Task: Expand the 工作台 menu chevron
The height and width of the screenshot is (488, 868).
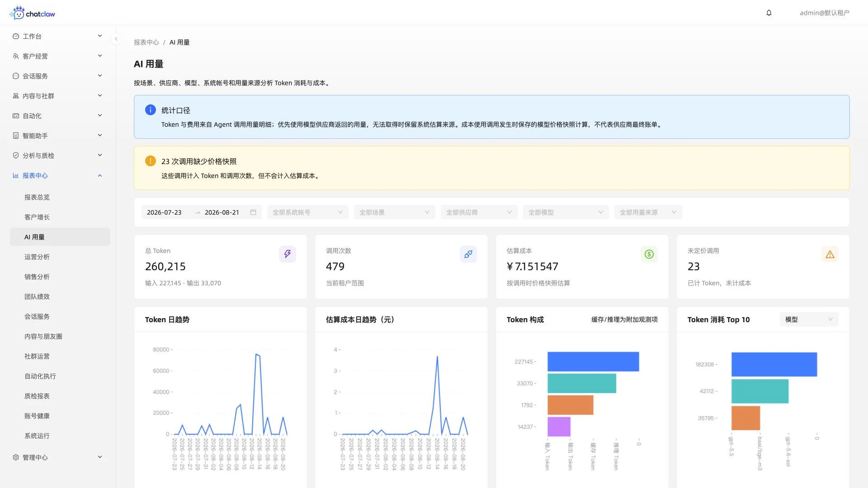Action: click(x=100, y=36)
